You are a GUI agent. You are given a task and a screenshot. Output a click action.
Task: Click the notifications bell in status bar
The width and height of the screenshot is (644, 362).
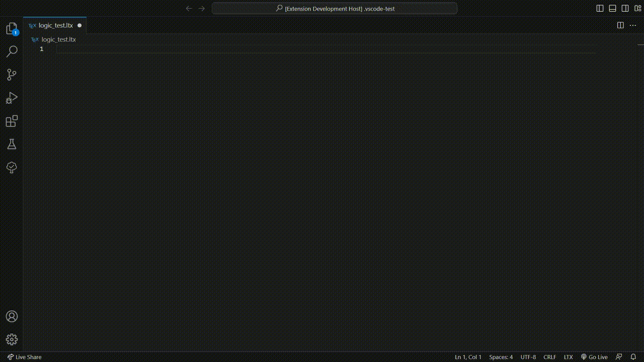pyautogui.click(x=633, y=357)
